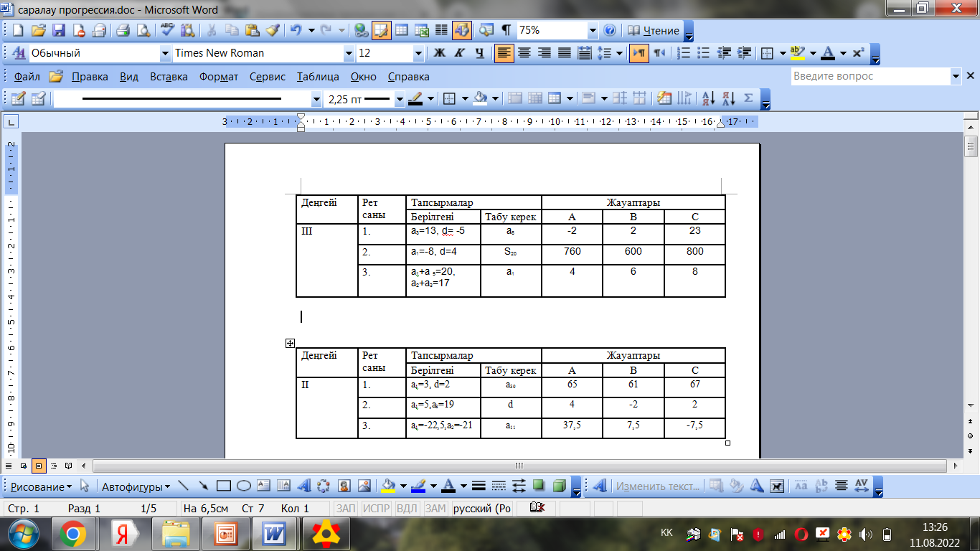The image size is (980, 551).
Task: Insert a Microsoft Excel worksheet
Action: (x=421, y=31)
